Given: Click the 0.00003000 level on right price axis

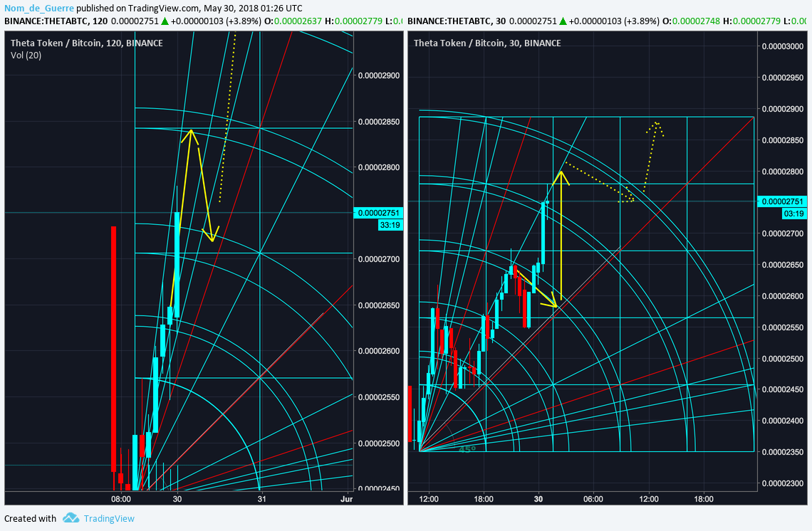Looking at the screenshot, I should [x=783, y=46].
